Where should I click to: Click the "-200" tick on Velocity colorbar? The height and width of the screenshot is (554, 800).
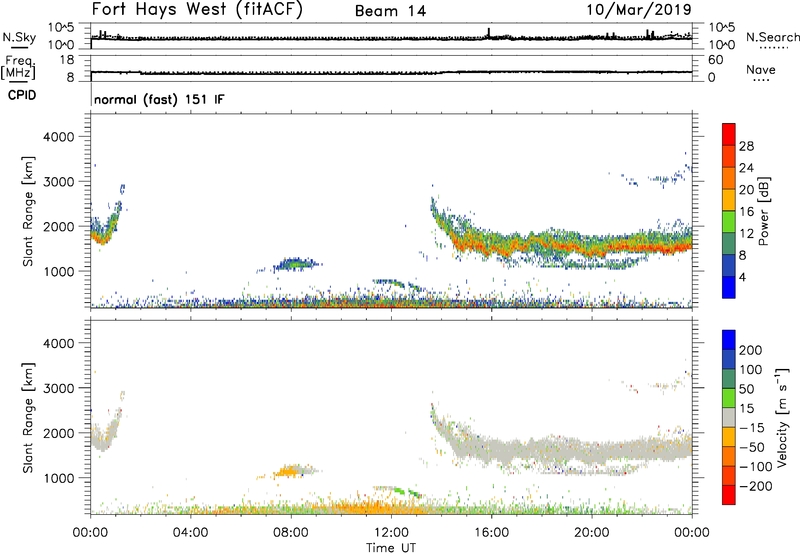pyautogui.click(x=756, y=486)
